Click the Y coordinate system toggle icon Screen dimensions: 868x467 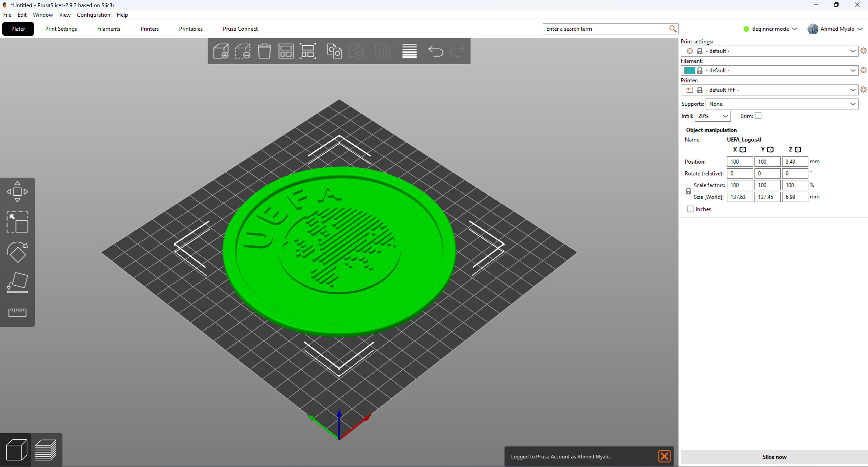tap(770, 150)
